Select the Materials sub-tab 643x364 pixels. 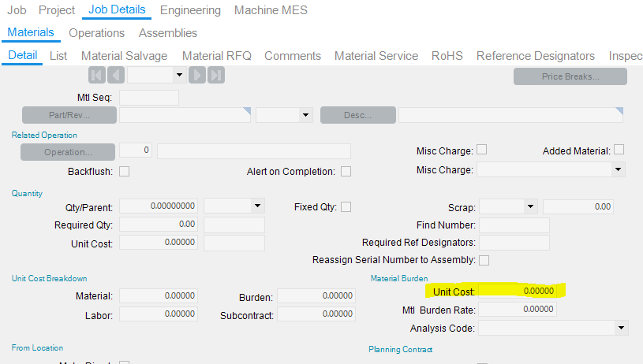[x=31, y=32]
